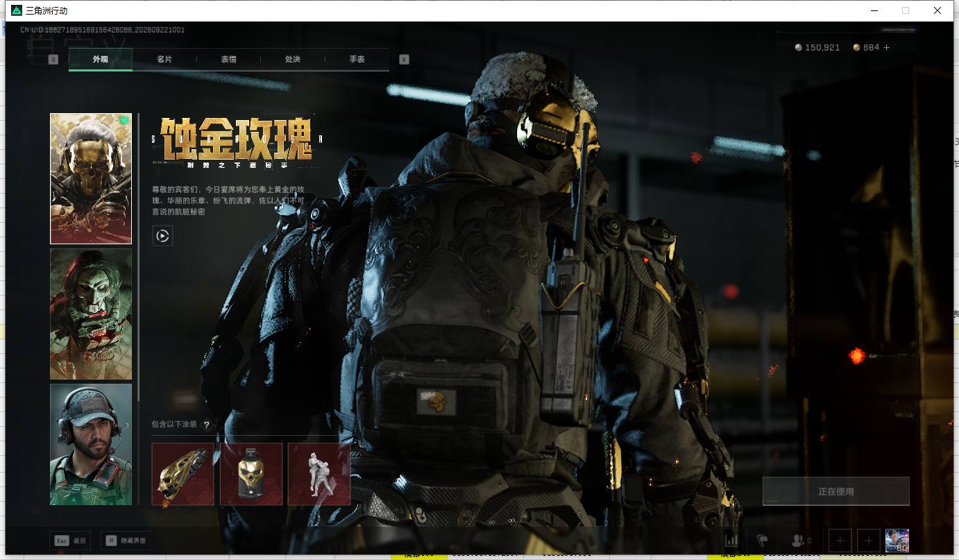959x560 pixels.
Task: Select the red-haired white mask skin thumbnail
Action: pyautogui.click(x=91, y=314)
